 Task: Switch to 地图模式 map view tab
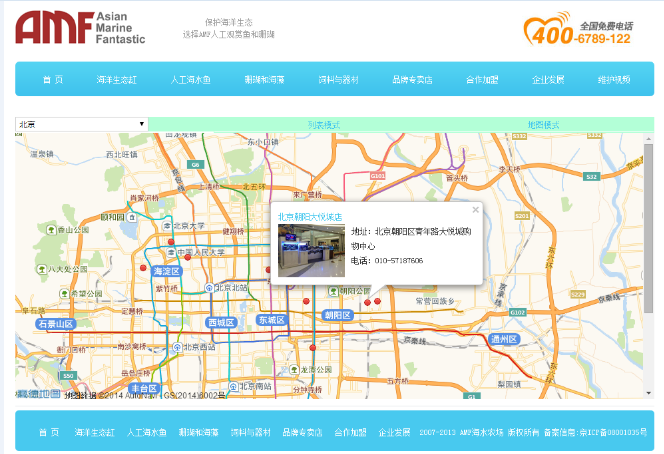(x=543, y=125)
